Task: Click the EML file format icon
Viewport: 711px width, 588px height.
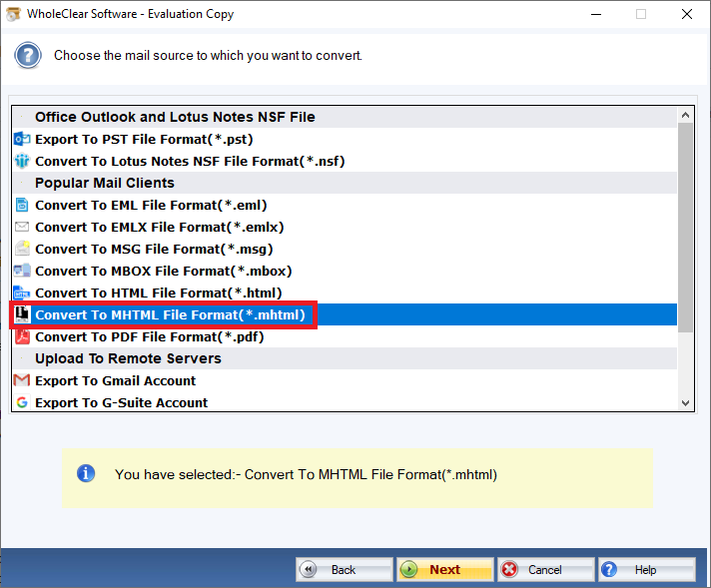Action: [22, 205]
